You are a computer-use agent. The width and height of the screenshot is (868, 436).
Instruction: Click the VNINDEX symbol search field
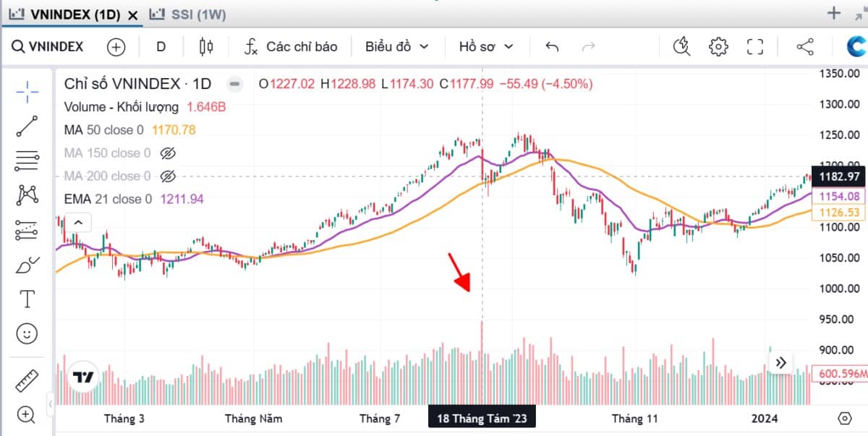click(48, 47)
